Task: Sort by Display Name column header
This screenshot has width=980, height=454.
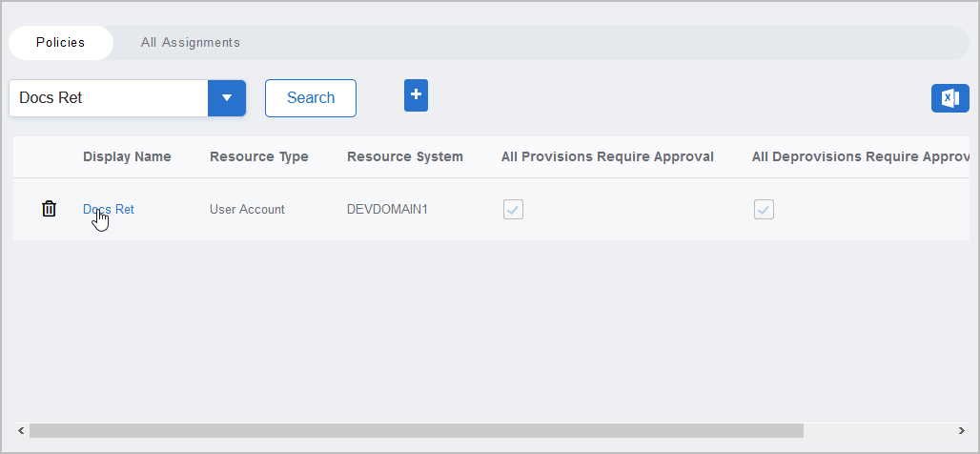Action: click(x=127, y=157)
